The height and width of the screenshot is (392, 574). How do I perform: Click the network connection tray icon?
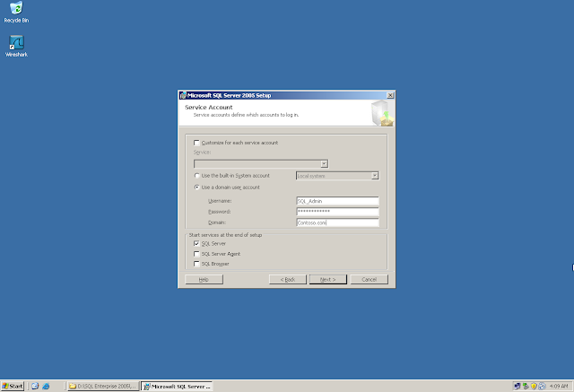coord(517,386)
